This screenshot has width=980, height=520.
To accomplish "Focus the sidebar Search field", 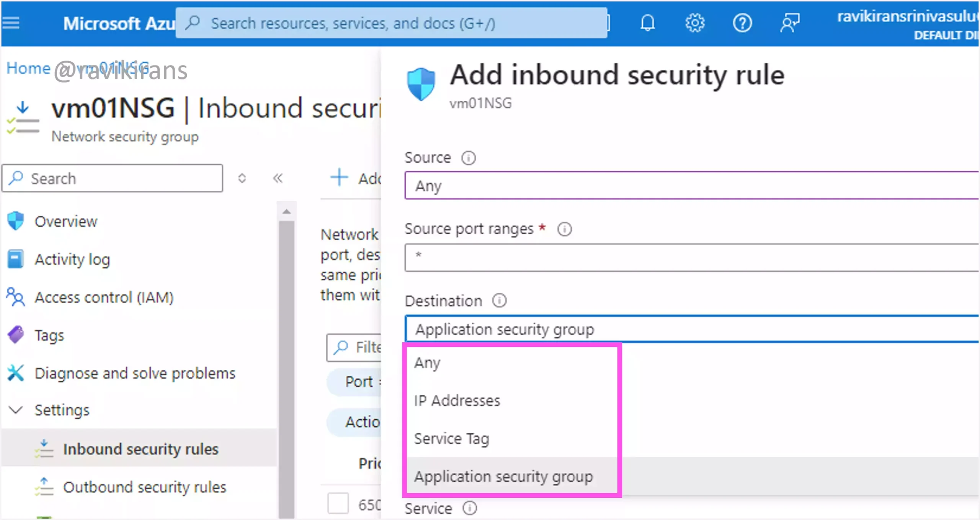I will tap(113, 178).
